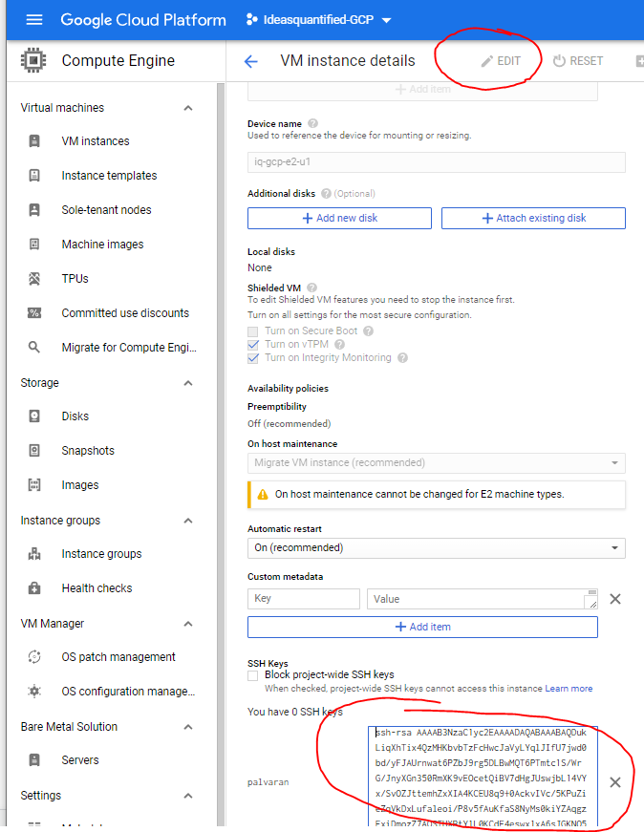The height and width of the screenshot is (832, 644).
Task: Click the Instance templates icon
Action: pyautogui.click(x=34, y=176)
